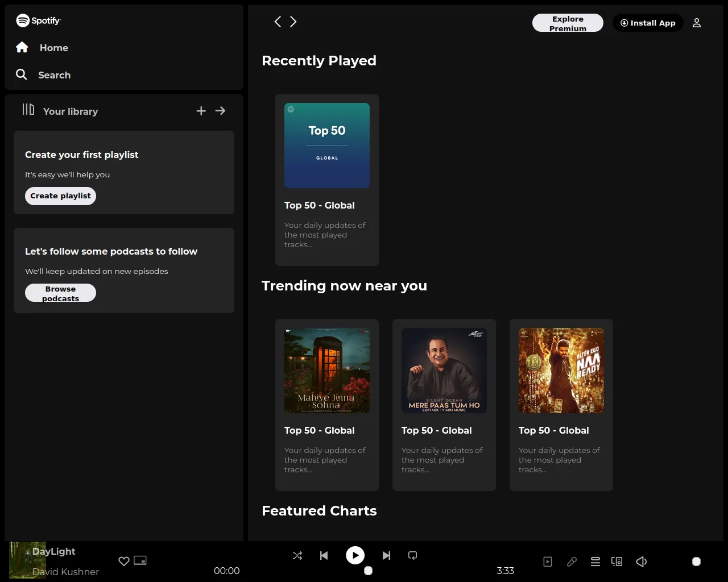Click the Create your first playlist text
The width and height of the screenshot is (728, 582).
pyautogui.click(x=82, y=155)
